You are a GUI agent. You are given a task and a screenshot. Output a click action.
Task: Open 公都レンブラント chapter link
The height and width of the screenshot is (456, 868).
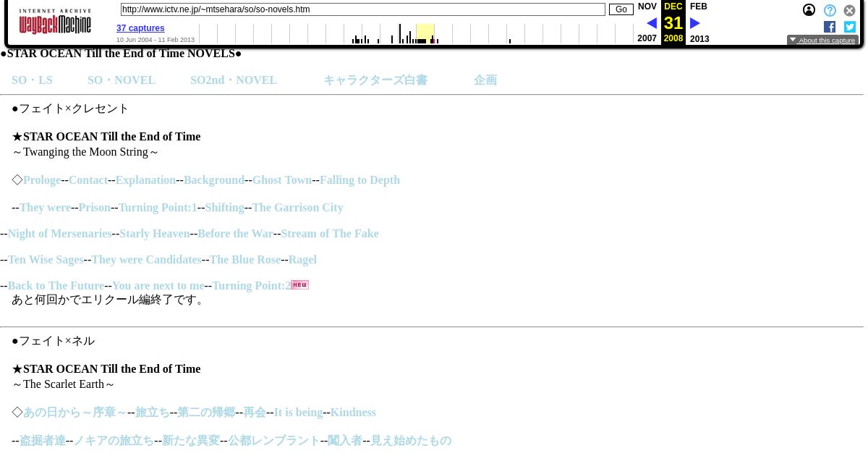point(273,441)
